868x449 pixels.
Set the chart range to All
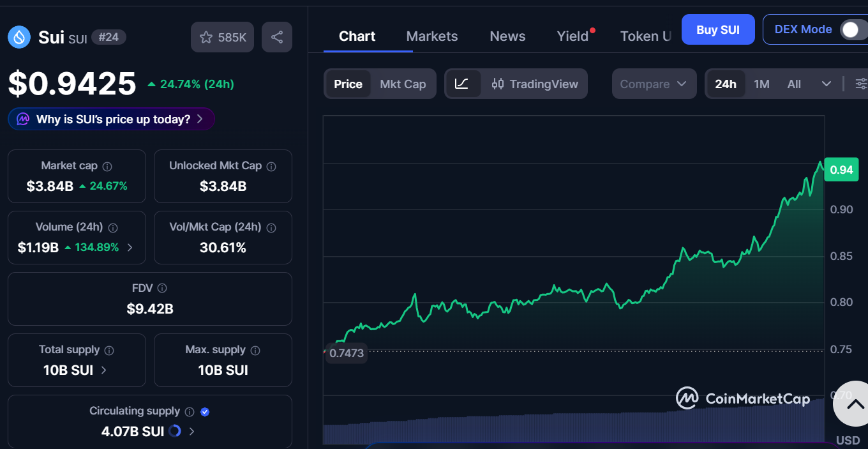click(x=794, y=84)
